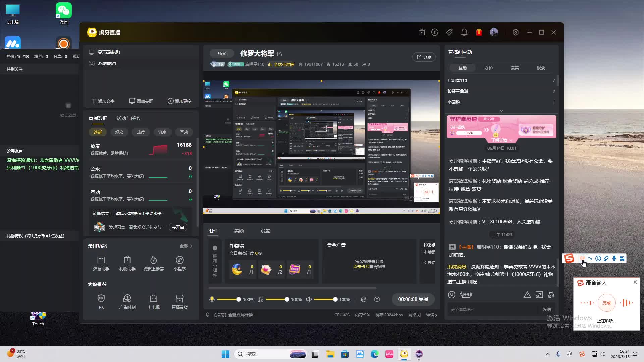Viewport: 644px width, 362px height.
Task: Open 礼物助手 tool
Action: (127, 263)
